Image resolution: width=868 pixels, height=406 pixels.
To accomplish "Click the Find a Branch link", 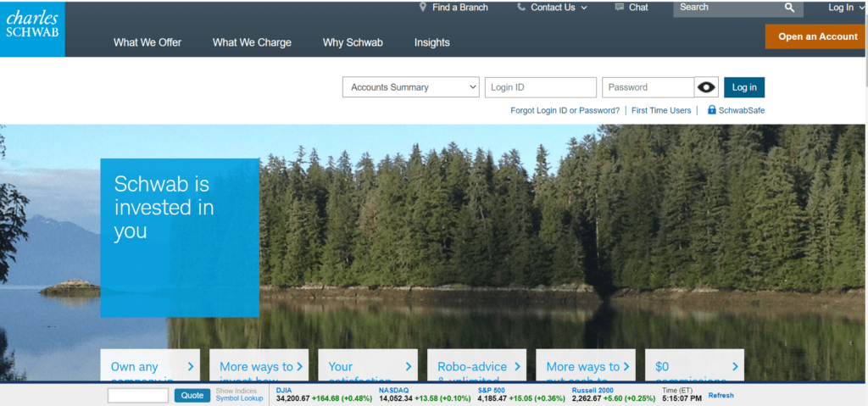I will (x=460, y=7).
